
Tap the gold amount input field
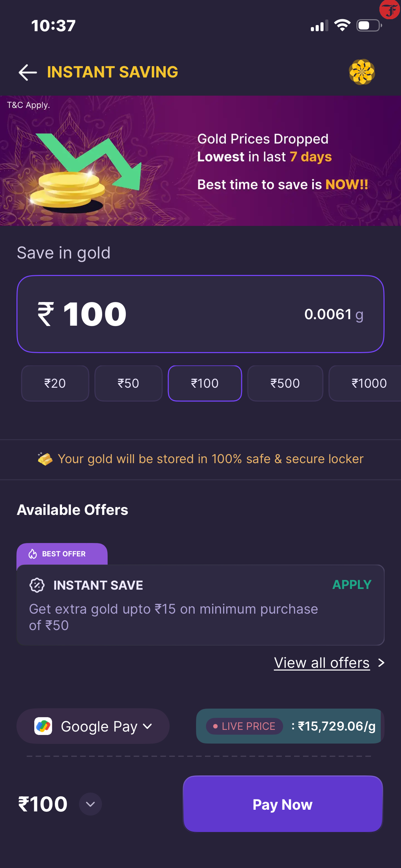pos(200,314)
